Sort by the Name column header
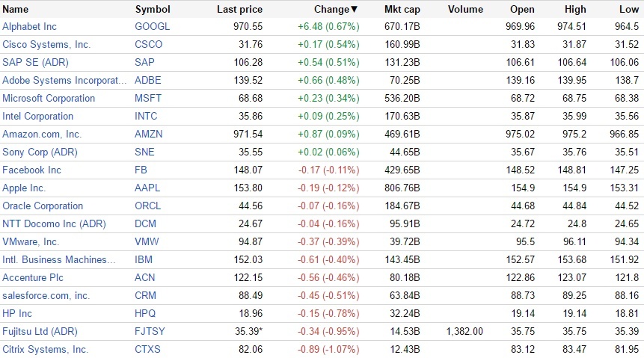This screenshot has width=644, height=358. pyautogui.click(x=16, y=10)
